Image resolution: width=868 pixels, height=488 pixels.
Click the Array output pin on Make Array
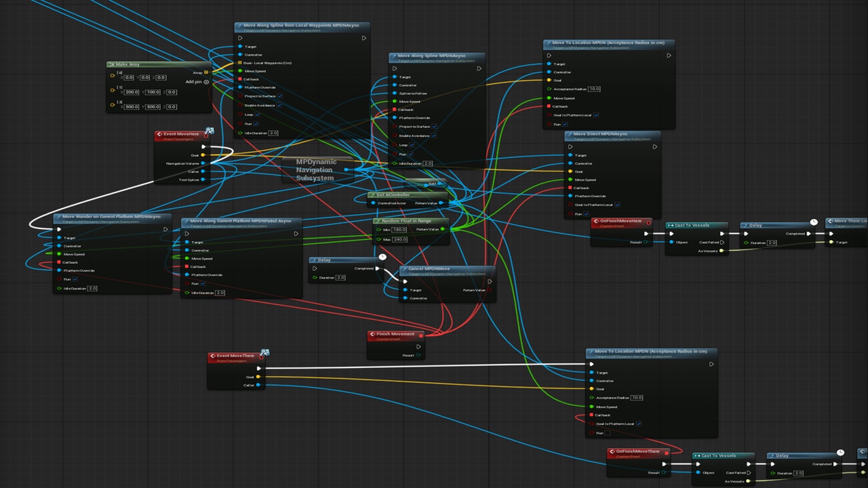[x=206, y=73]
